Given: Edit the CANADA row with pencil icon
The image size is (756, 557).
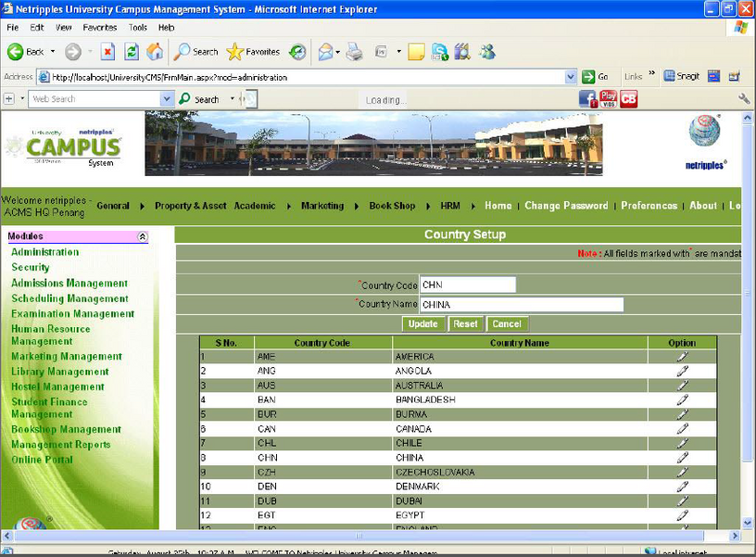Looking at the screenshot, I should (x=682, y=429).
